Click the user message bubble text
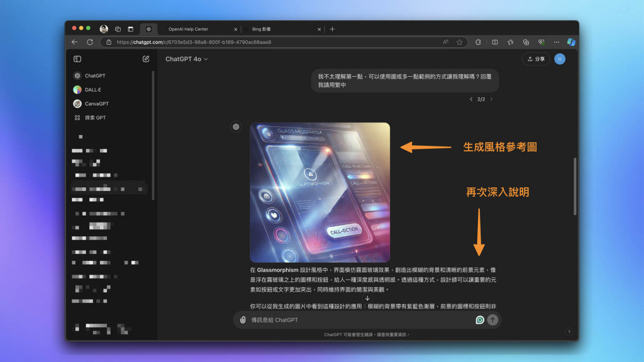 click(404, 81)
